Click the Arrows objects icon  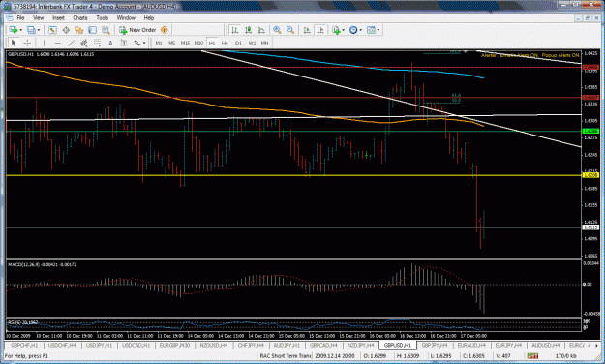137,43
